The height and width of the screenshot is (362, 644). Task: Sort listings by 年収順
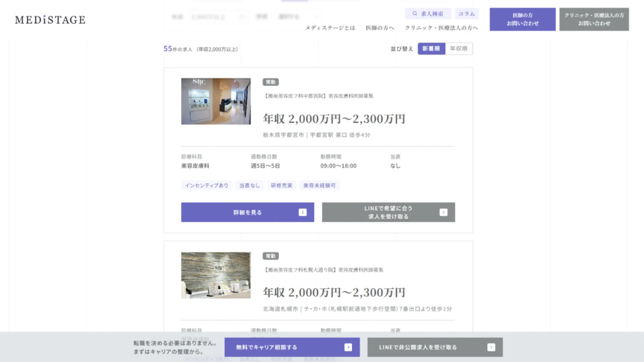(x=459, y=48)
